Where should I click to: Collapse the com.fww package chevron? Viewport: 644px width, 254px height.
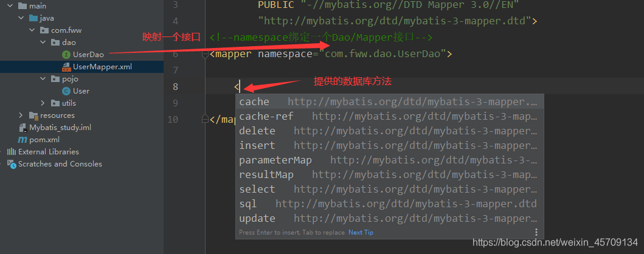(32, 30)
